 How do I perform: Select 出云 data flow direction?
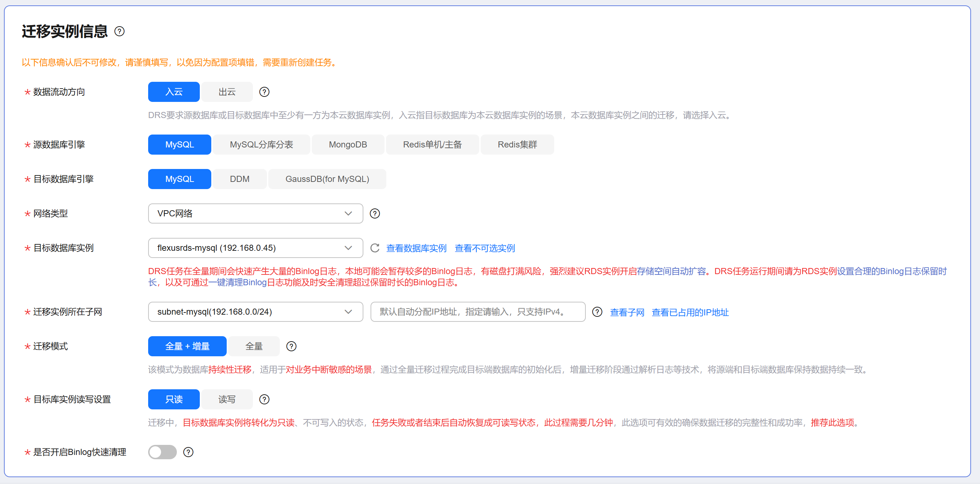(227, 92)
